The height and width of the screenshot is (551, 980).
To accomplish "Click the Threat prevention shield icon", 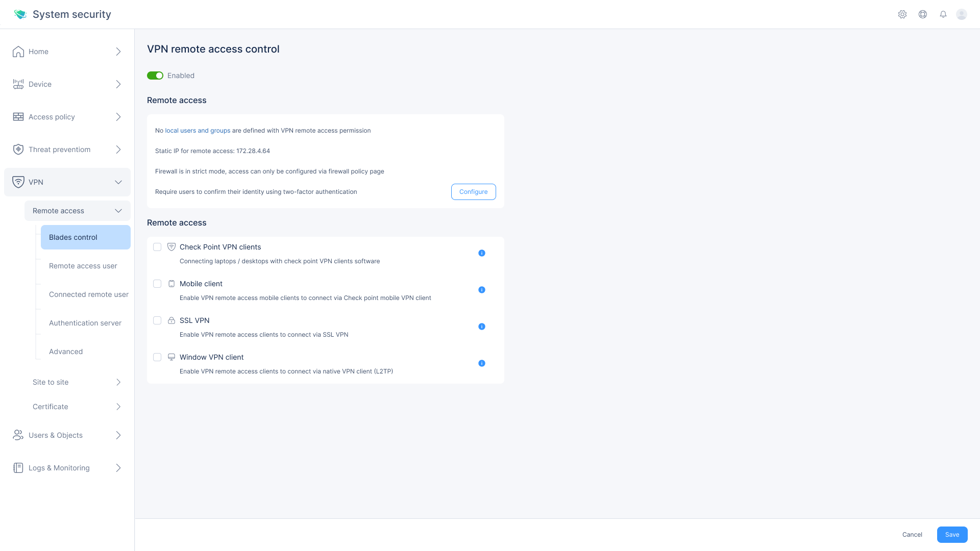I will pyautogui.click(x=18, y=149).
